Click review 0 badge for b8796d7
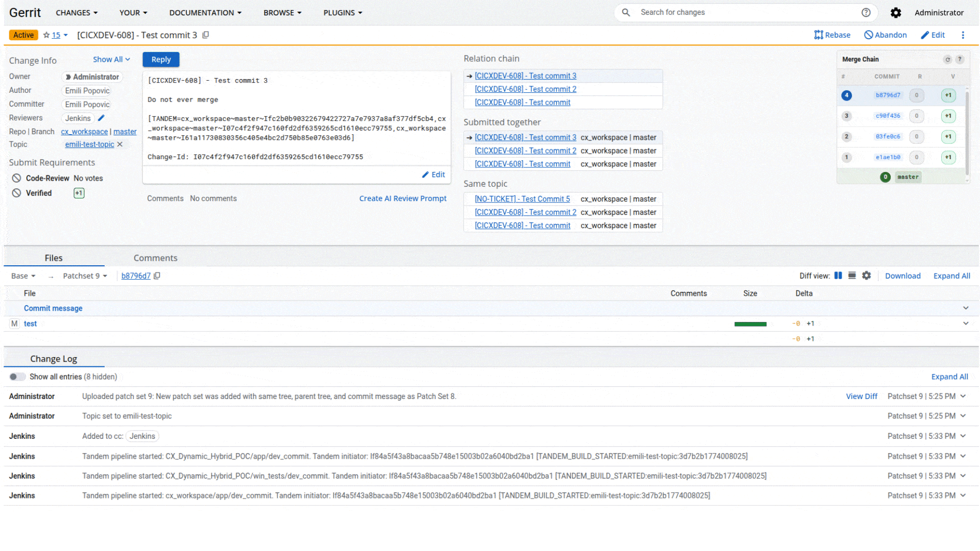The width and height of the screenshot is (980, 551). pyautogui.click(x=917, y=95)
